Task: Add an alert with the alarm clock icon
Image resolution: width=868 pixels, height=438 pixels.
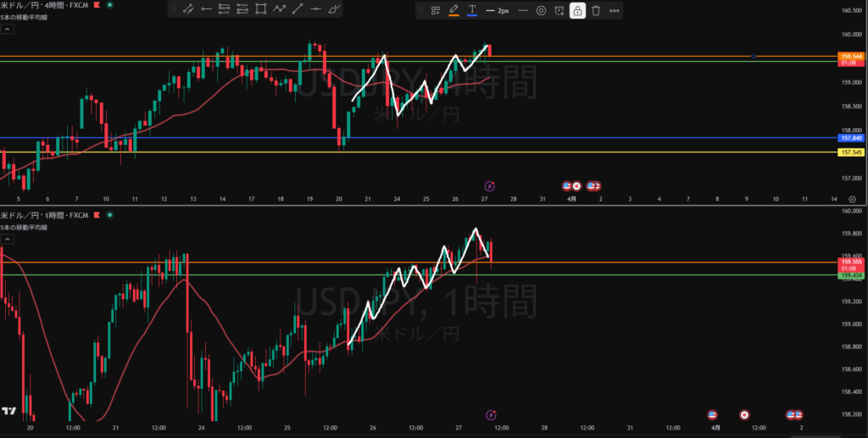Action: click(559, 10)
